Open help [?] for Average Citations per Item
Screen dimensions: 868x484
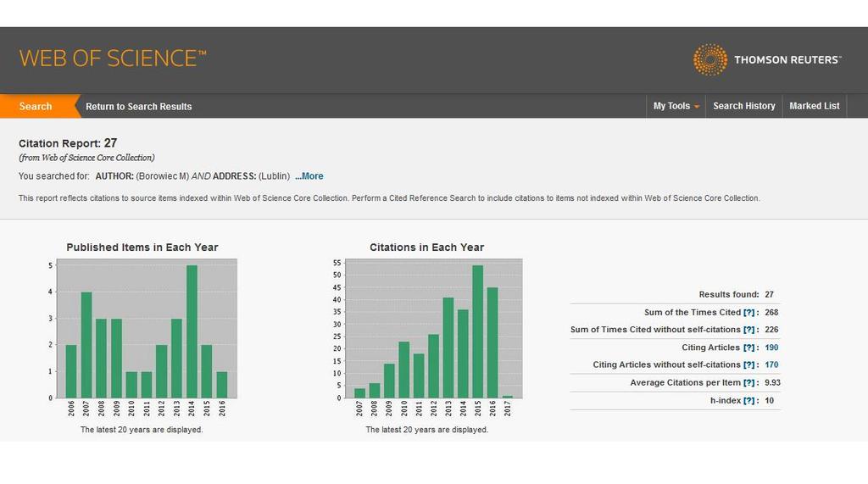(x=749, y=382)
